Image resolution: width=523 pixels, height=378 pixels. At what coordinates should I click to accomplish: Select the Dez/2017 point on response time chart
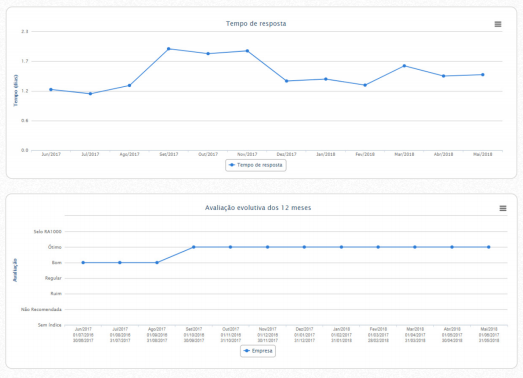pos(287,81)
